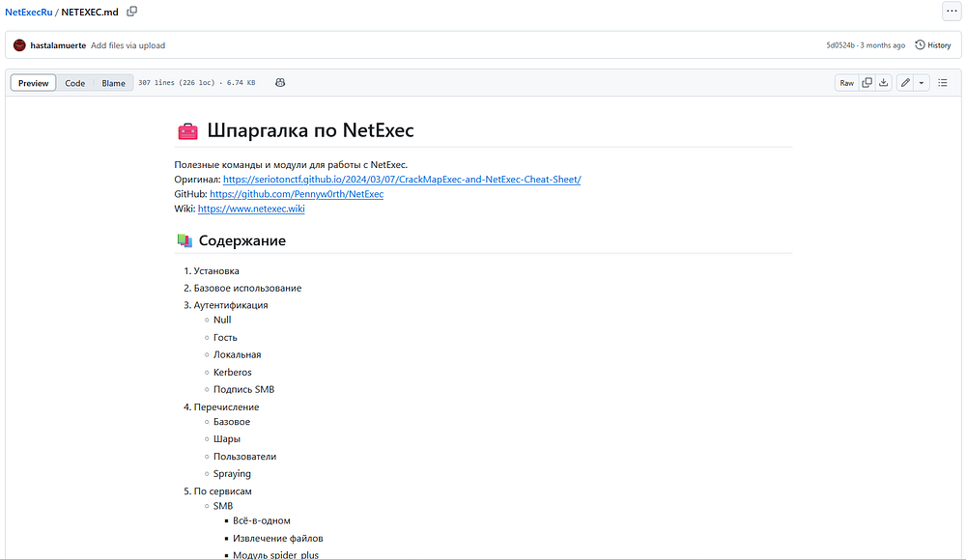Open the Raw file view
This screenshot has height=560, width=966.
pos(847,83)
